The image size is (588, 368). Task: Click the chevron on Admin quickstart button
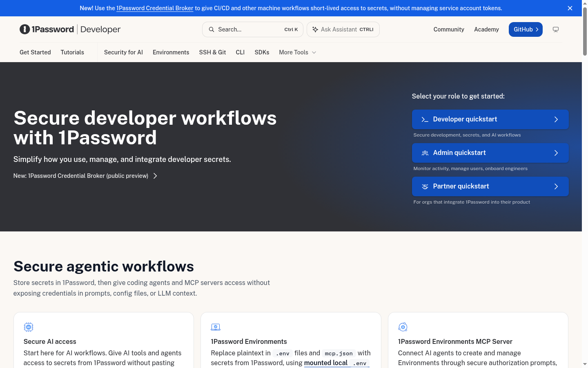click(556, 153)
